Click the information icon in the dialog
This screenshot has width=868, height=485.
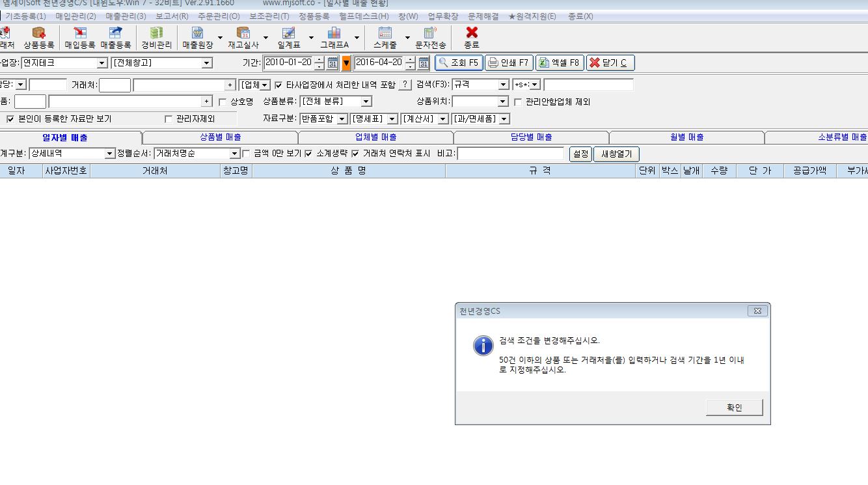[x=483, y=345]
